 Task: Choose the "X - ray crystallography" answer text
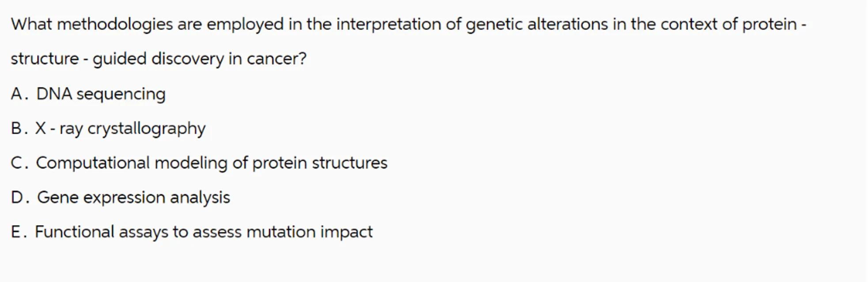point(120,128)
